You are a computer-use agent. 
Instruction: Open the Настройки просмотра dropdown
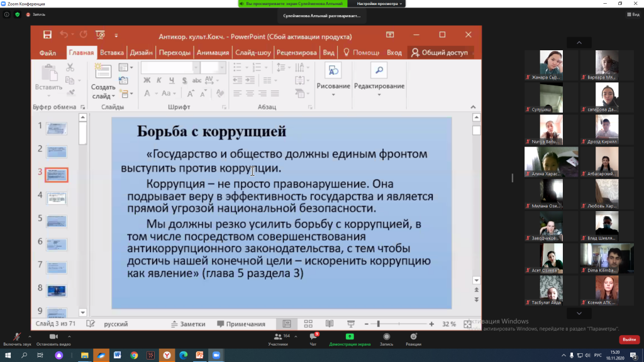click(x=377, y=4)
